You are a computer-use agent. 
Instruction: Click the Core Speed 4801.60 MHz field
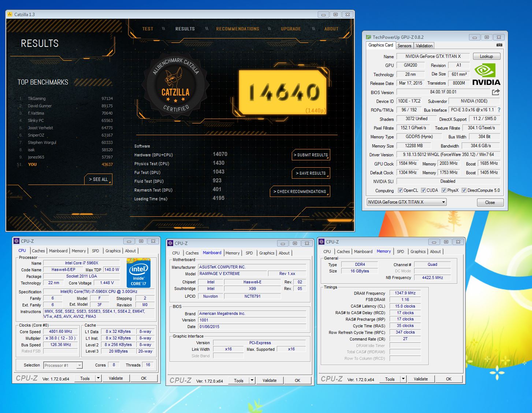coord(61,332)
